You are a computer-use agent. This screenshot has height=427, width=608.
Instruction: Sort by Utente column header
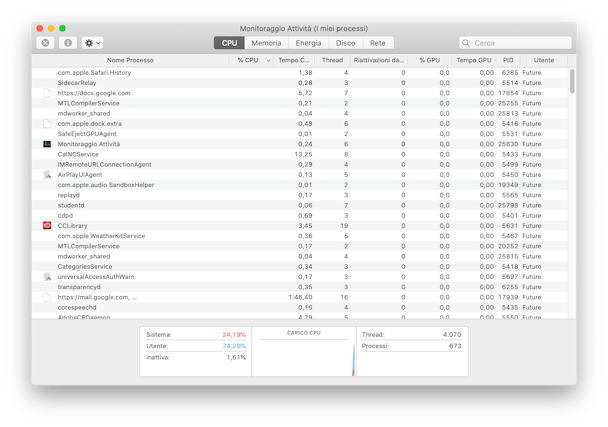544,60
